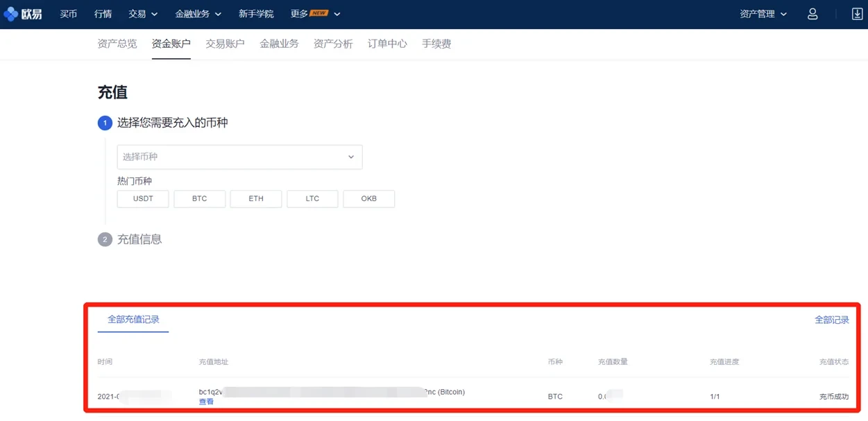Expand the 资产管理 dropdown
The width and height of the screenshot is (868, 421).
point(761,13)
